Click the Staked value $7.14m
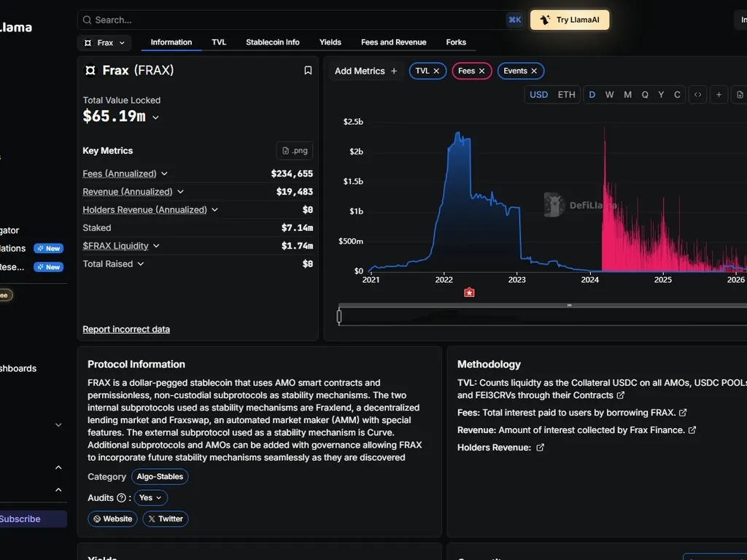The height and width of the screenshot is (560, 747). [298, 228]
